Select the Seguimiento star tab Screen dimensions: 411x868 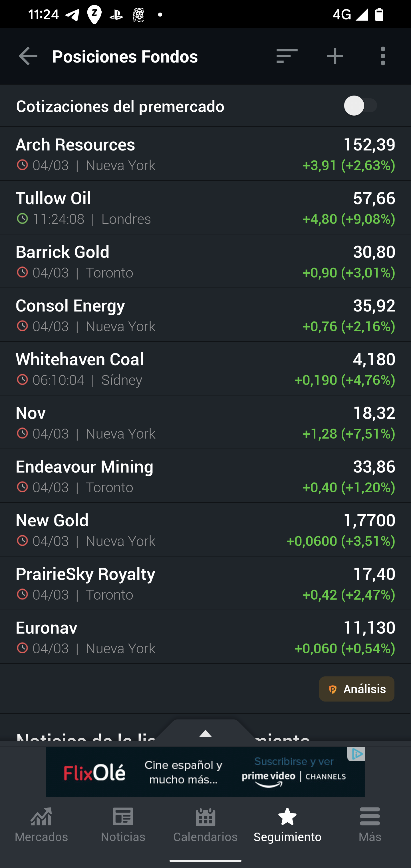287,825
